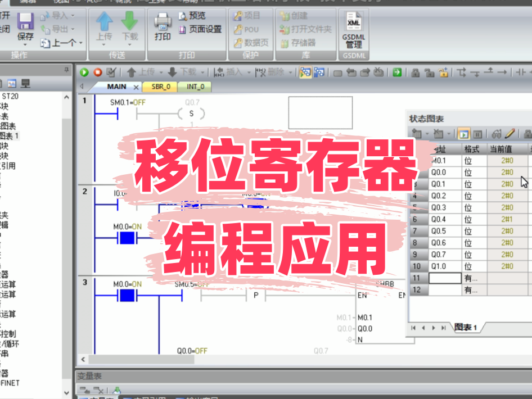Click binoculars read icon in status chart

pyautogui.click(x=496, y=134)
